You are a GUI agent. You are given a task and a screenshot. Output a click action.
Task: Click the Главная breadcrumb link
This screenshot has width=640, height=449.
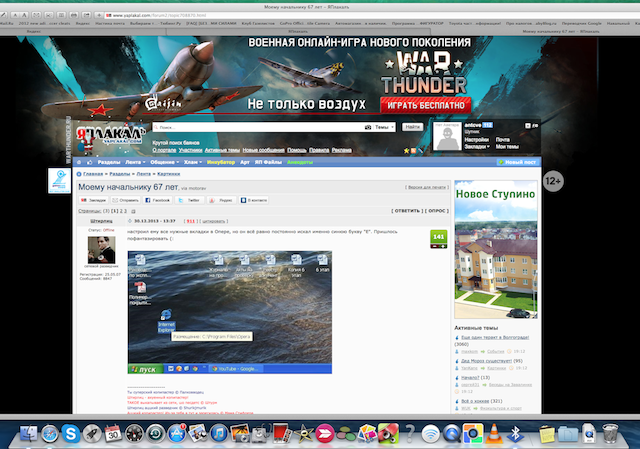point(93,174)
